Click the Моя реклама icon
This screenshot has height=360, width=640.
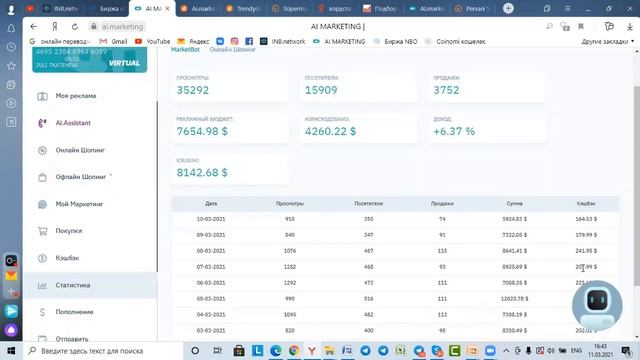point(42,96)
